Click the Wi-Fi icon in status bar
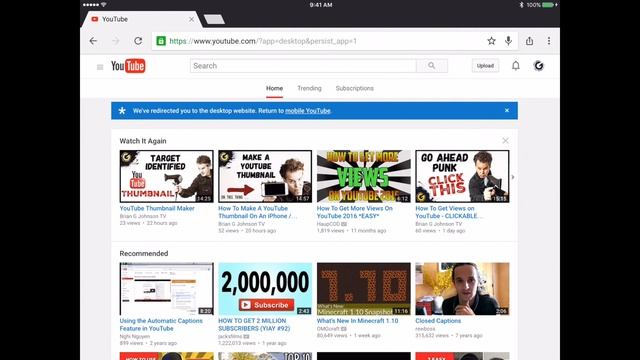Image resolution: width=640 pixels, height=360 pixels. (x=104, y=4)
